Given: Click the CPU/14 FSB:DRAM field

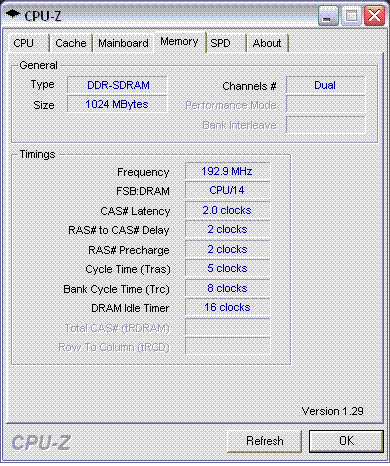Looking at the screenshot, I should pos(227,190).
